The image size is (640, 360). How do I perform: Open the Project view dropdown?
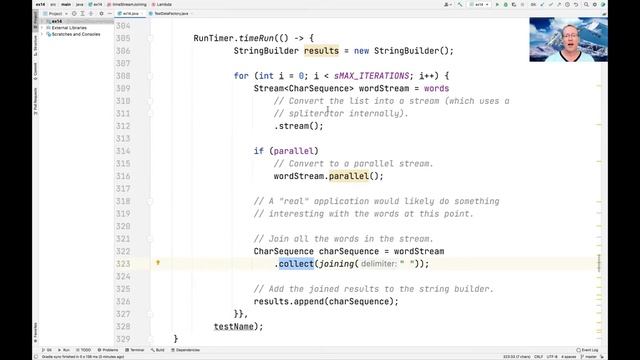click(x=56, y=13)
